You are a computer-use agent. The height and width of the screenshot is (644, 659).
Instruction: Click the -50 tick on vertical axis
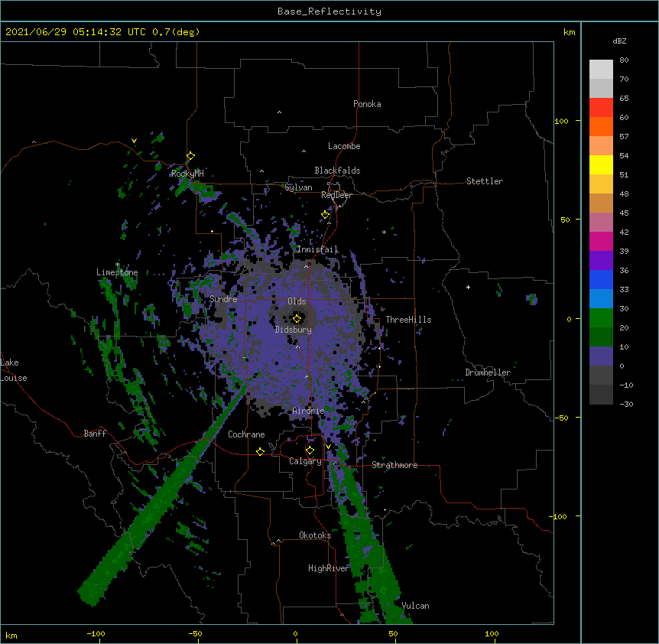(561, 418)
